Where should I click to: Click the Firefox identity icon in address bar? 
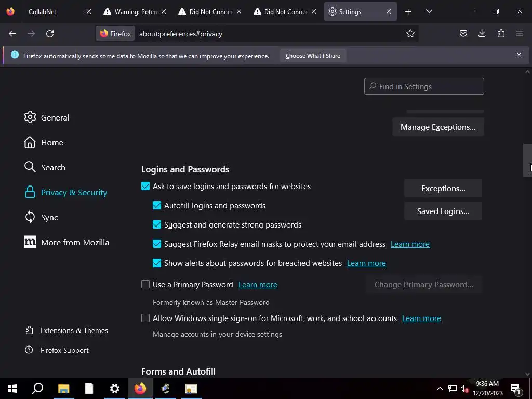pyautogui.click(x=115, y=34)
